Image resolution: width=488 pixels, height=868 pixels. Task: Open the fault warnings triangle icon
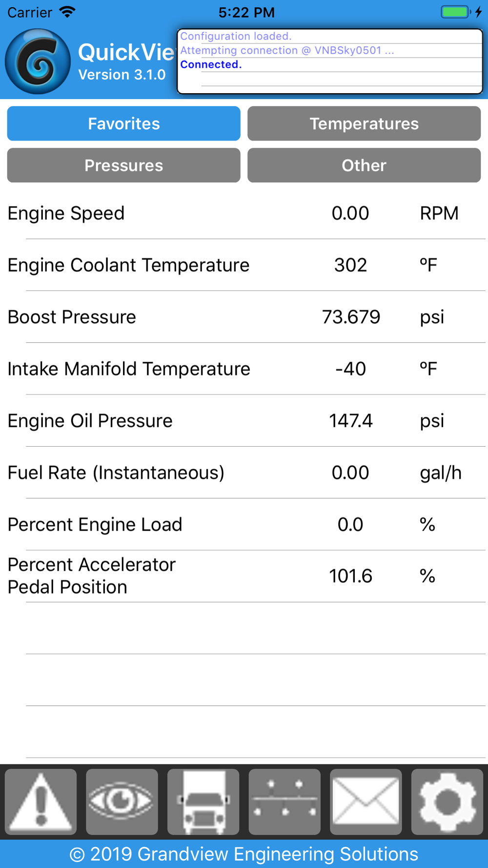[41, 802]
